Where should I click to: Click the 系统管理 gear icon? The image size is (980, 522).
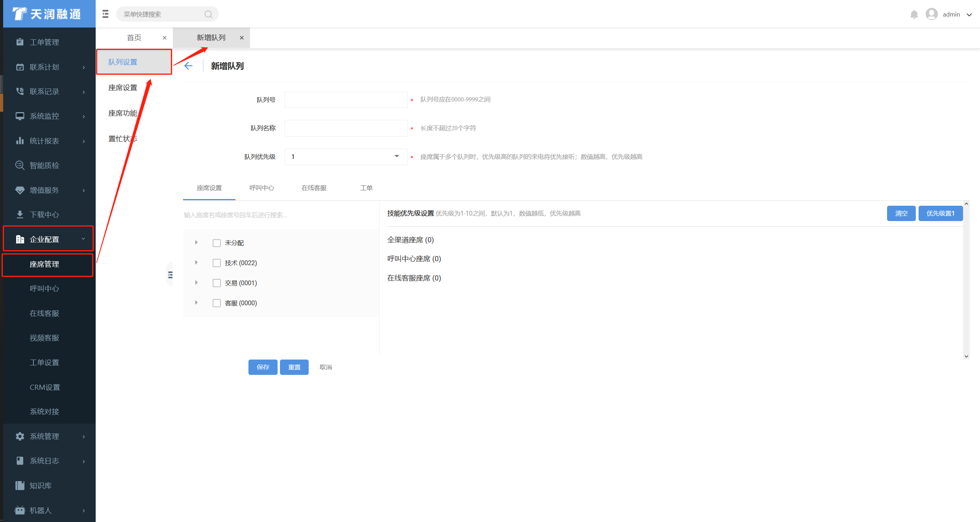tap(20, 436)
